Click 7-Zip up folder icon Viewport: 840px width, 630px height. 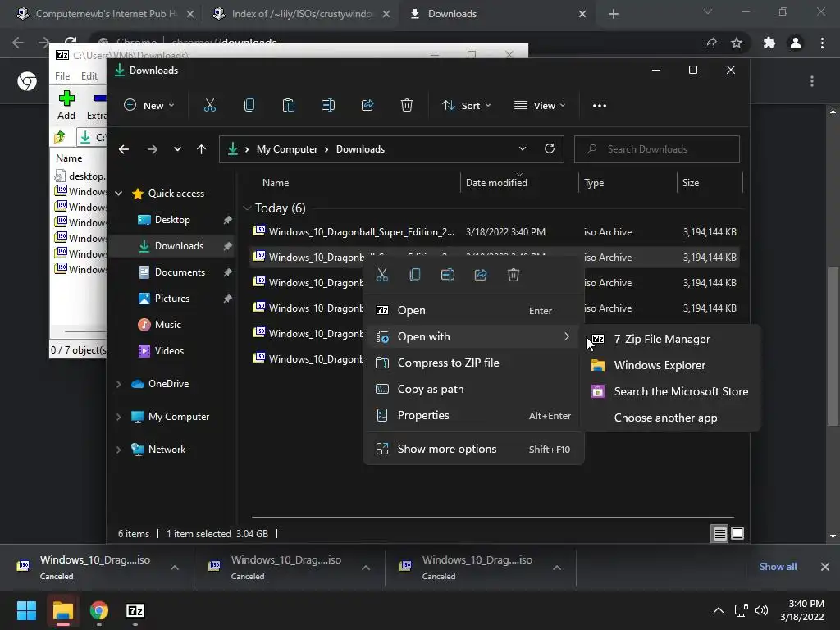click(59, 137)
